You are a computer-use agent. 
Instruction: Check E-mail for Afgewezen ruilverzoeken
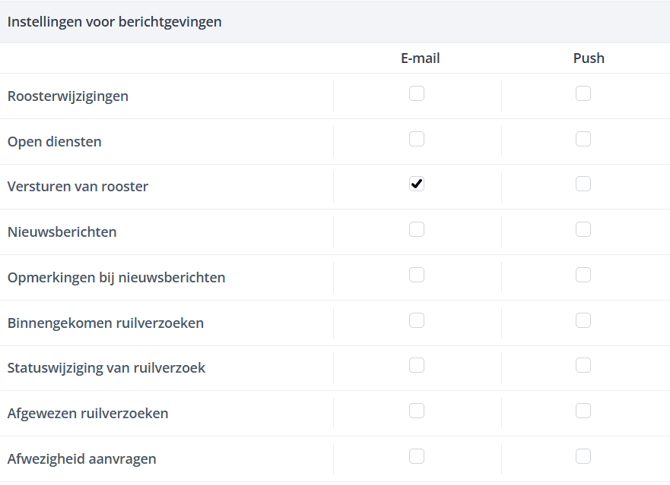coord(417,411)
